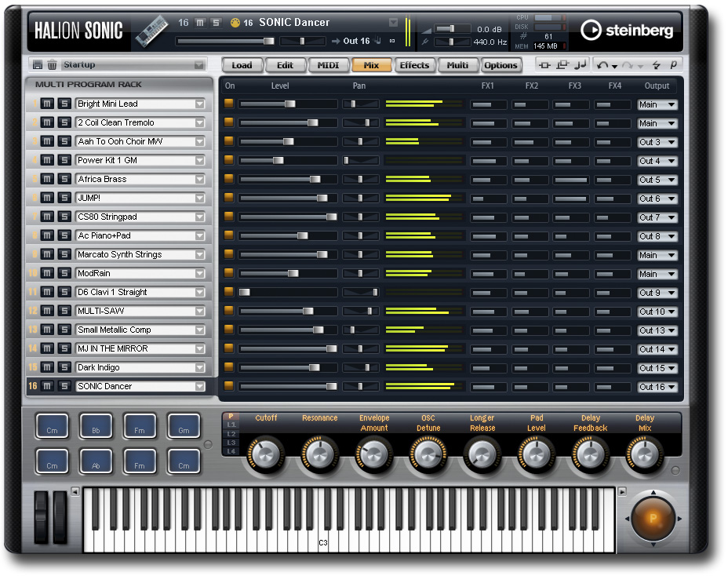Viewport: 728px width, 576px height.
Task: Click the 'p' player view icon
Action: 673,65
